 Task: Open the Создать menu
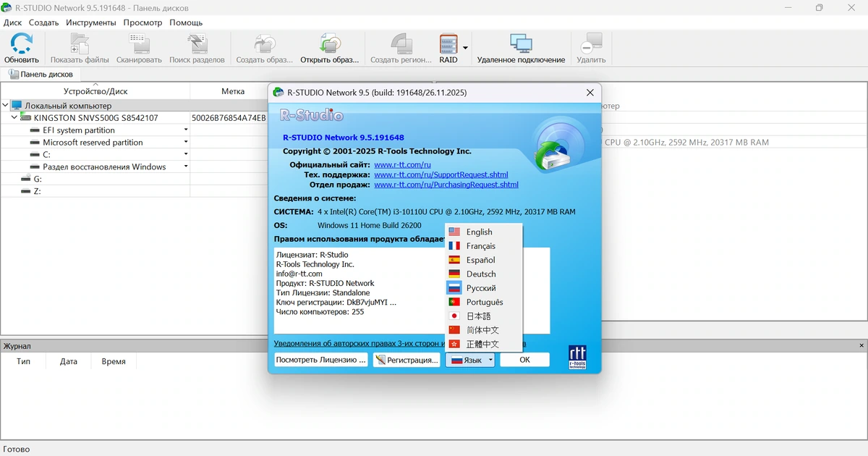(x=43, y=22)
